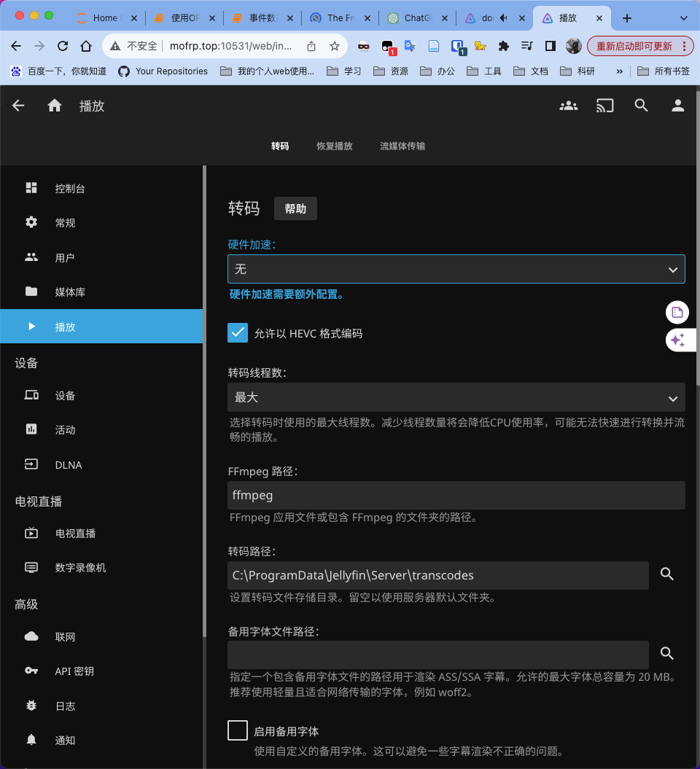700x769 pixels.
Task: Toggle the browser bookmarks star icon
Action: pyautogui.click(x=335, y=45)
